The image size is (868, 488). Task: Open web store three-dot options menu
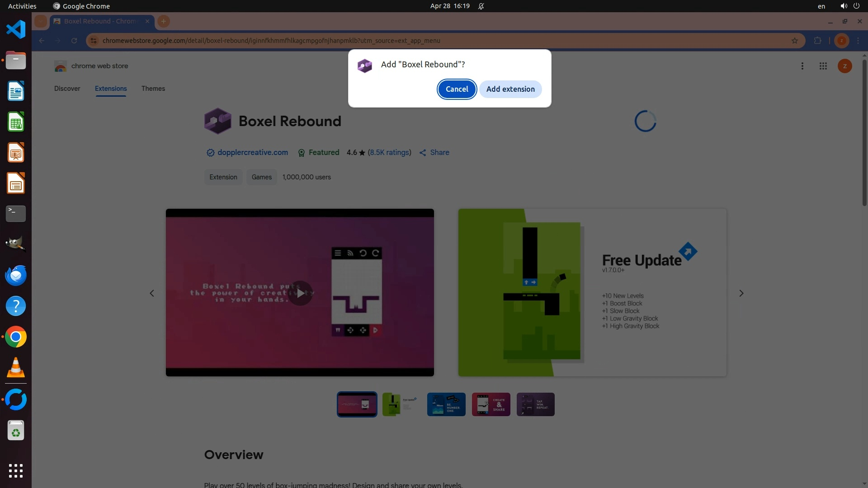[802, 66]
